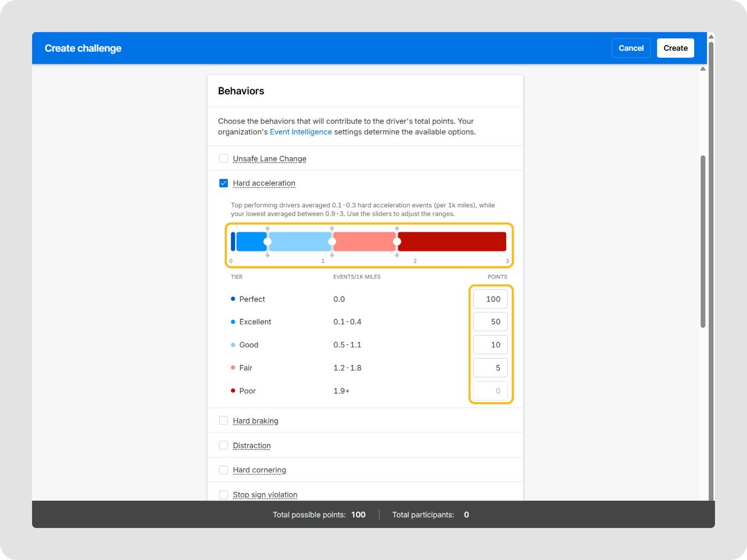The width and height of the screenshot is (747, 560).
Task: Click the Create button
Action: 675,48
